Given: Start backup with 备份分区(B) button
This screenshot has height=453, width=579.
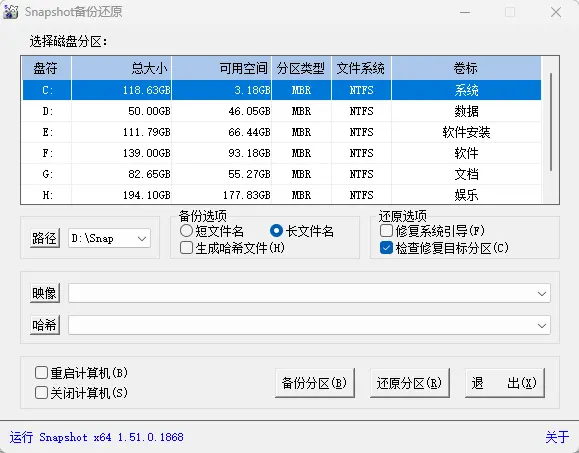Looking at the screenshot, I should click(x=315, y=383).
